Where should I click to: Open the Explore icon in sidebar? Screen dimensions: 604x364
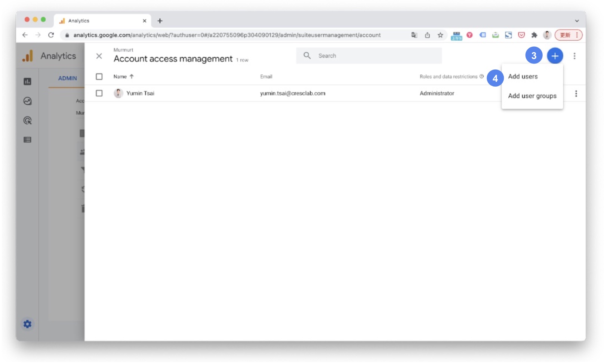27,101
